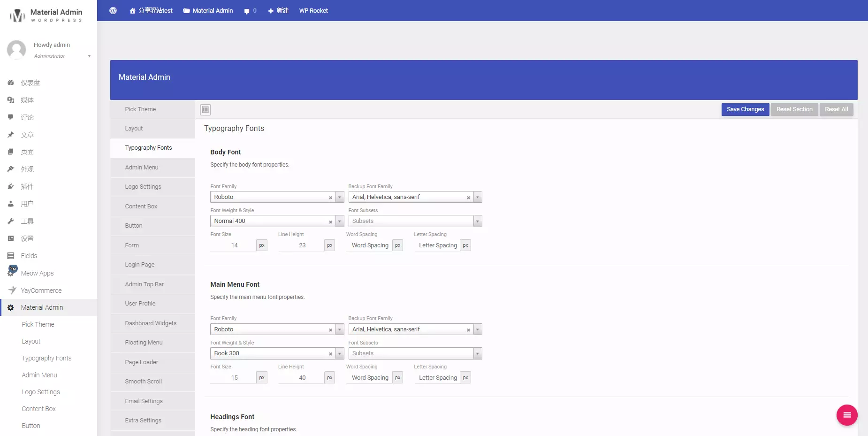Click Reset Section button
The width and height of the screenshot is (868, 436).
(x=794, y=109)
